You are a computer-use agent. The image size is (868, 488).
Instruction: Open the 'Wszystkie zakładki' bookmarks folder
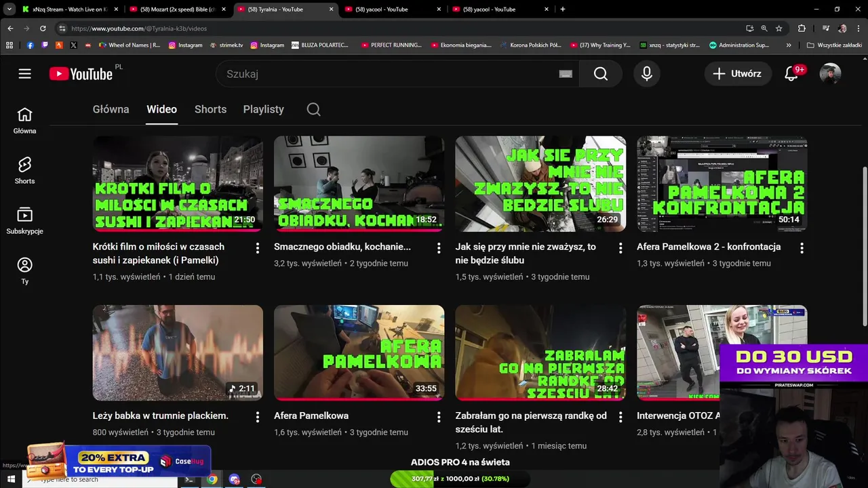coord(834,45)
